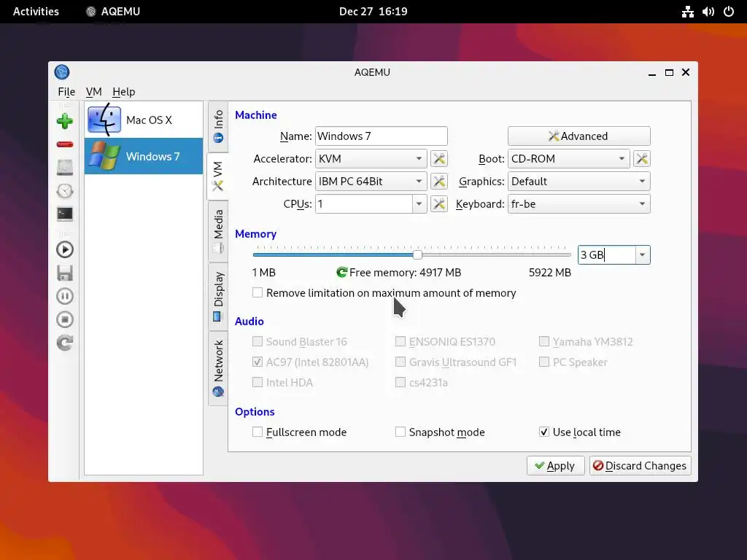Expand the memory size 3 GB dropdown arrow

click(642, 254)
